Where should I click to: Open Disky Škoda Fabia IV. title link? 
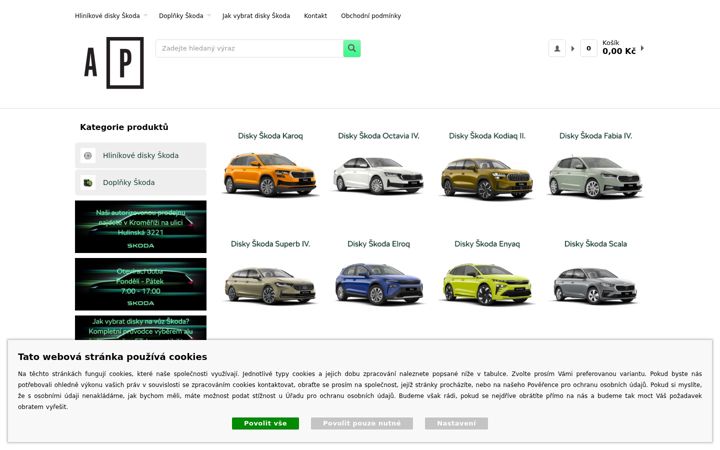(x=596, y=136)
